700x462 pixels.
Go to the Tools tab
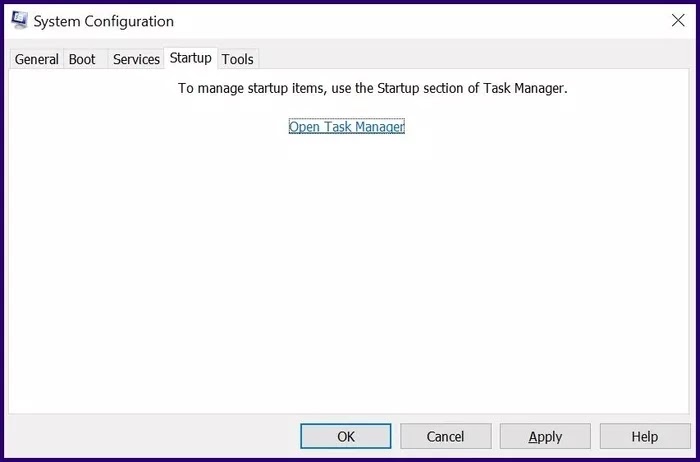tap(238, 59)
